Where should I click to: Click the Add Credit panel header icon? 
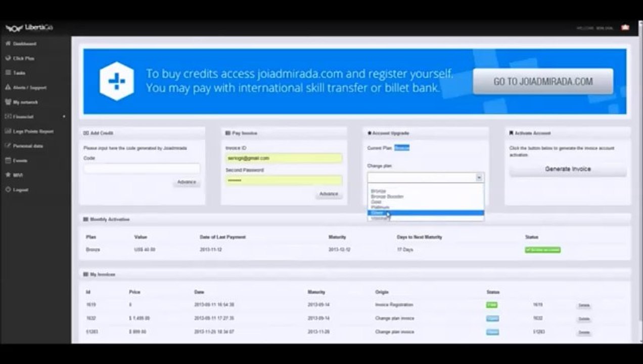click(x=86, y=133)
